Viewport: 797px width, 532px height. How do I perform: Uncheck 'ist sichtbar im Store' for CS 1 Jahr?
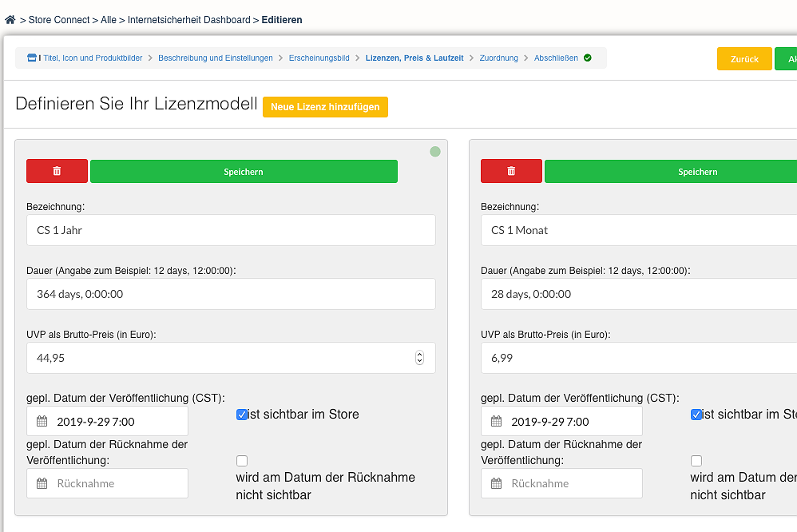click(x=242, y=415)
